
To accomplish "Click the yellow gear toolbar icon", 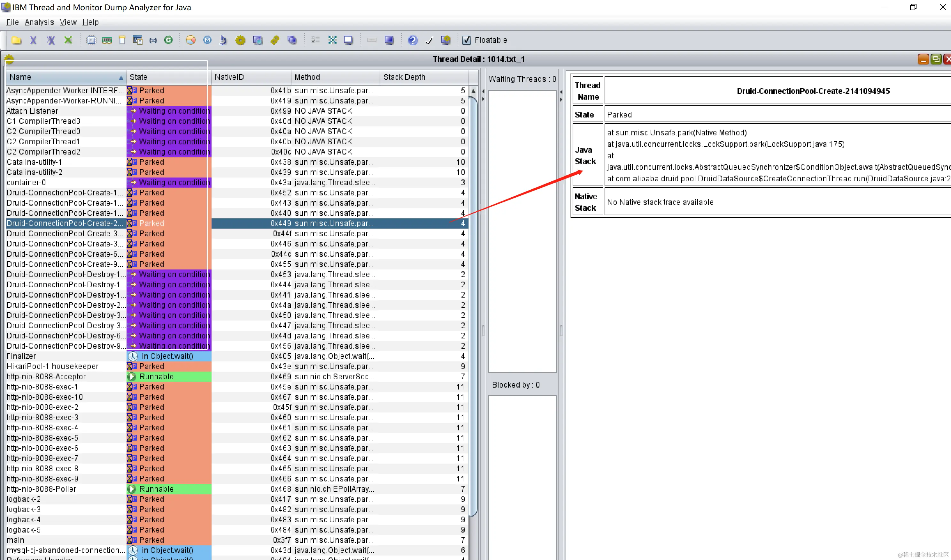I will coord(240,40).
